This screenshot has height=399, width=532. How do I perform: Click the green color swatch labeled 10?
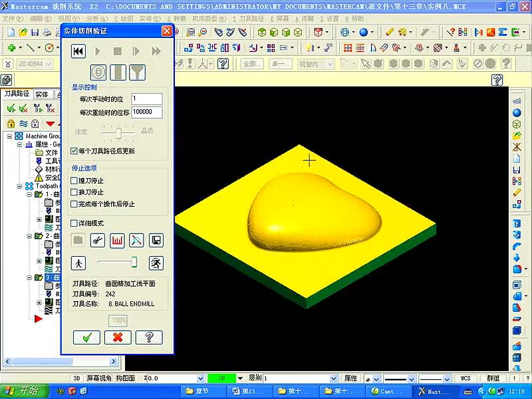(221, 378)
